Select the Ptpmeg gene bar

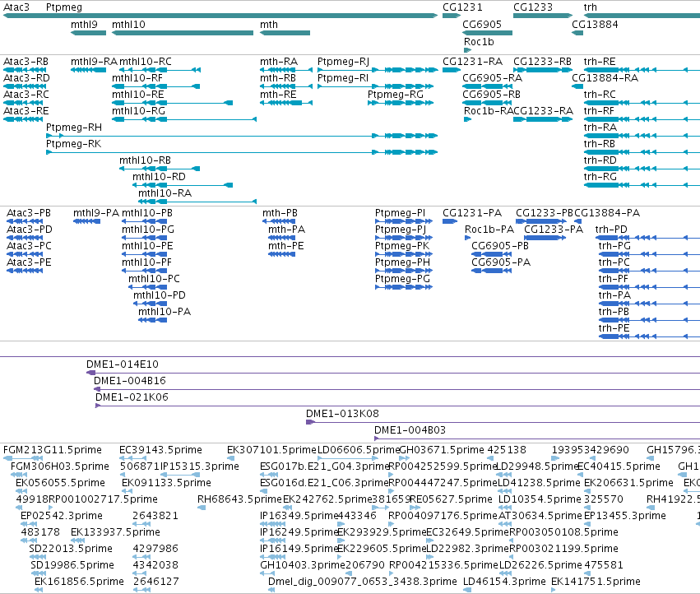242,16
